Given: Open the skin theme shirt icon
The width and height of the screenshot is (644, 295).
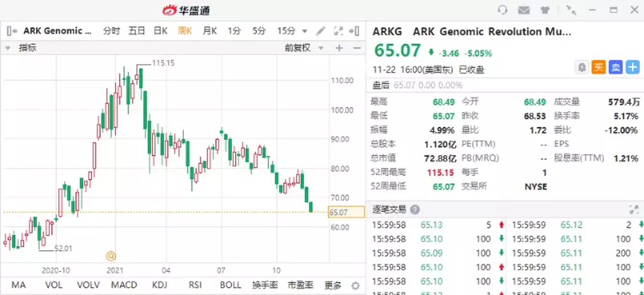Looking at the screenshot, I should (x=545, y=10).
